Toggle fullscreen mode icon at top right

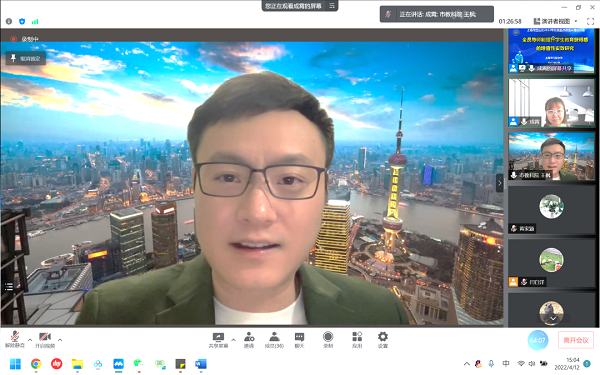click(590, 21)
